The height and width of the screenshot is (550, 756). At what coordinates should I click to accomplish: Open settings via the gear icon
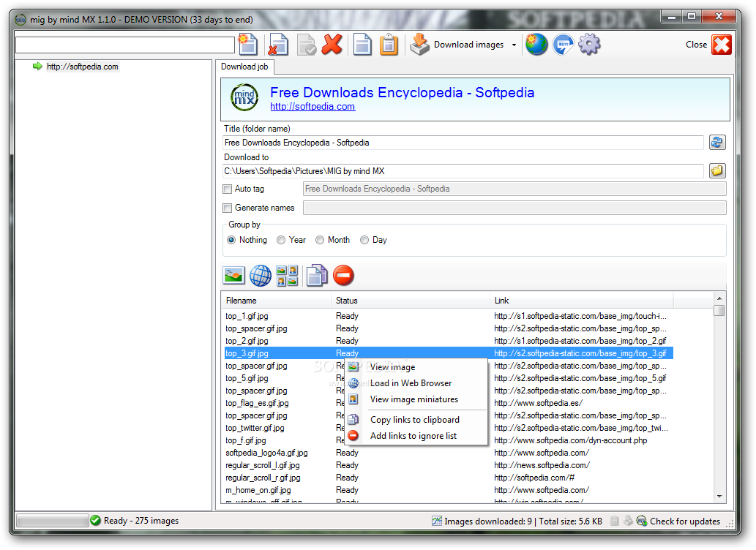(589, 45)
